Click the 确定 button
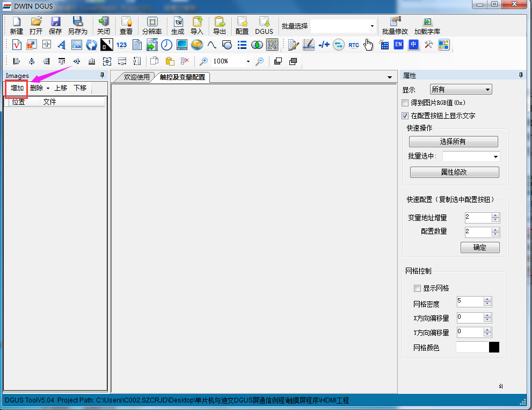532x410 pixels. 480,247
